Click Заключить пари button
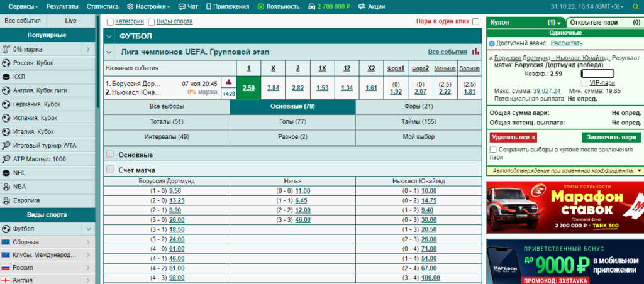The image size is (644, 284). [x=611, y=138]
